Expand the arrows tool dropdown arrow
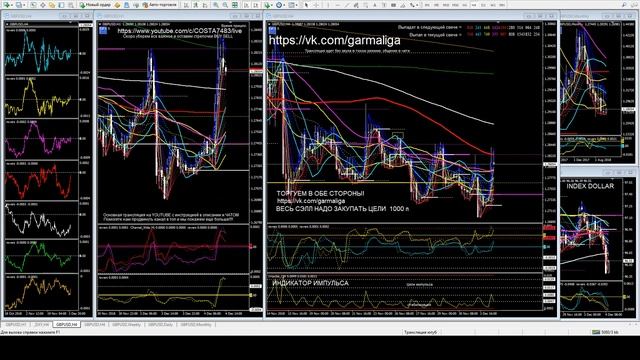 (417, 5)
